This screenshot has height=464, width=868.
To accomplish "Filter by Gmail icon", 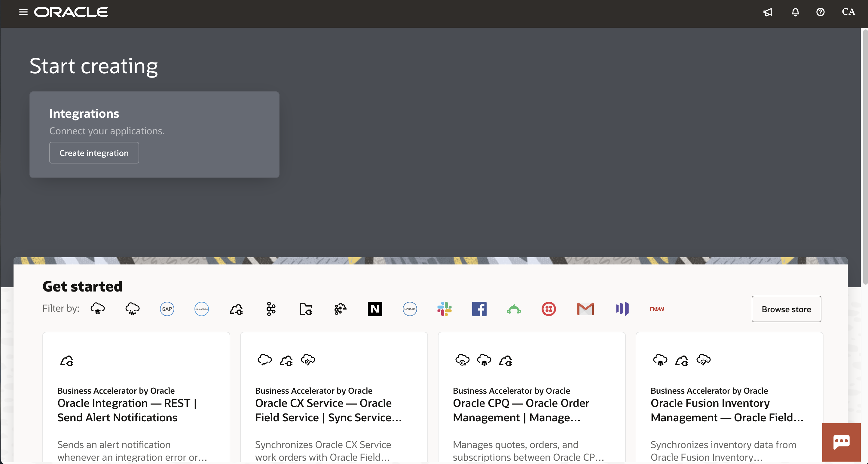I will click(x=585, y=309).
